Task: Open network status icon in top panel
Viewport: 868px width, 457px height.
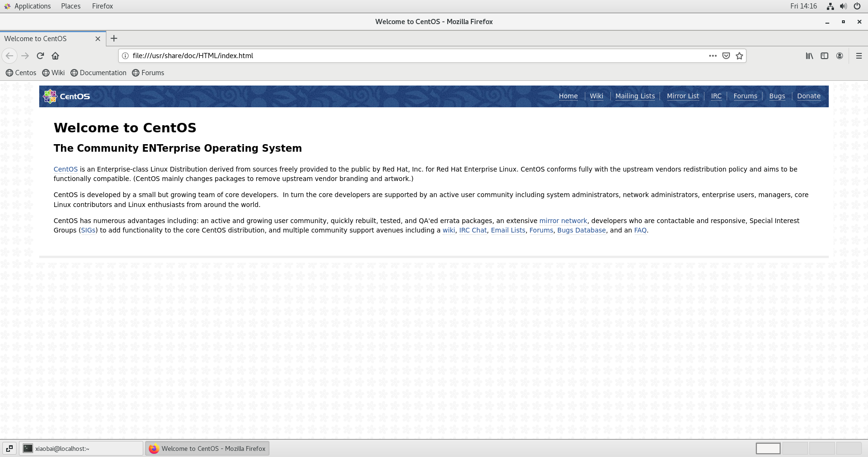Action: point(830,6)
